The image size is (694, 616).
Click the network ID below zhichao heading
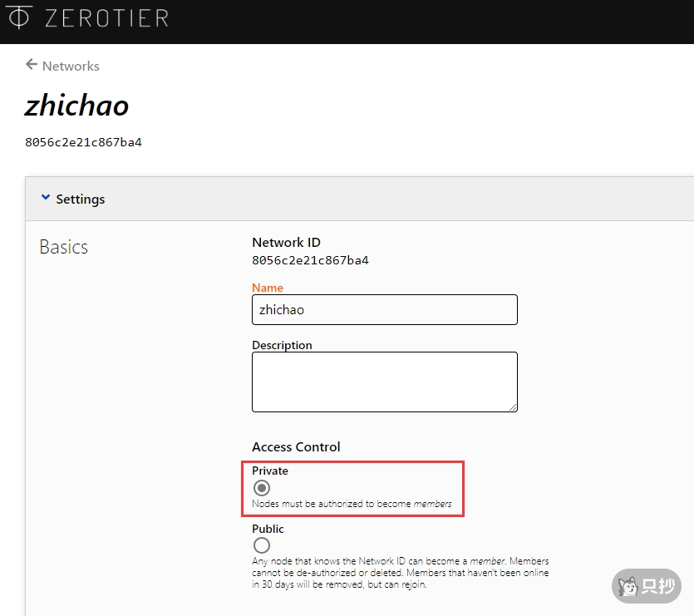[83, 142]
